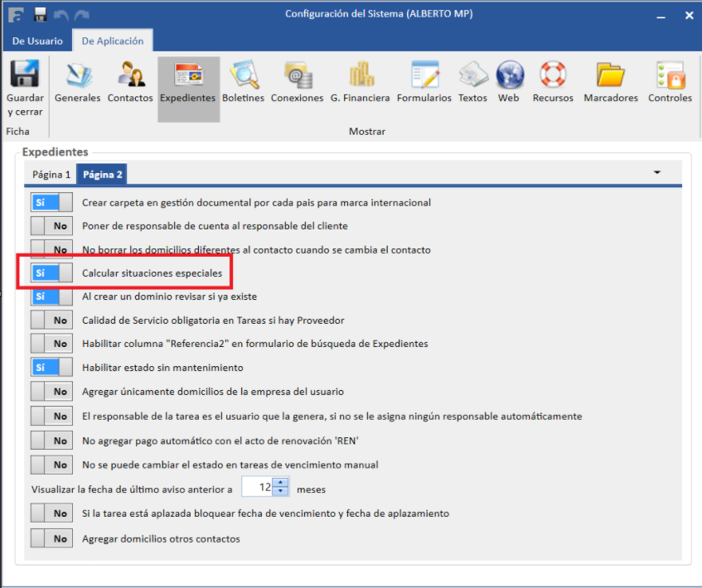Increase months value with up arrow
Image resolution: width=702 pixels, height=588 pixels.
[x=282, y=483]
